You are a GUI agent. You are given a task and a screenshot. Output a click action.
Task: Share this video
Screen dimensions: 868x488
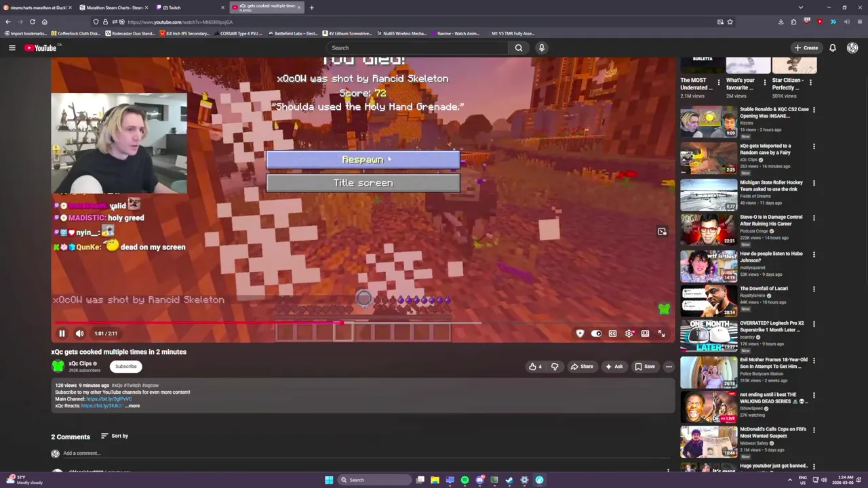point(582,367)
